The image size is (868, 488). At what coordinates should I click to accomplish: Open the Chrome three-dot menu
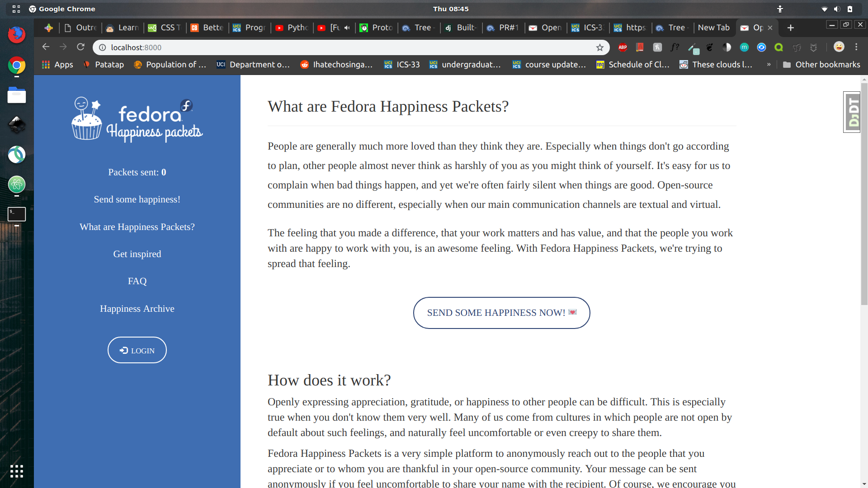[856, 47]
